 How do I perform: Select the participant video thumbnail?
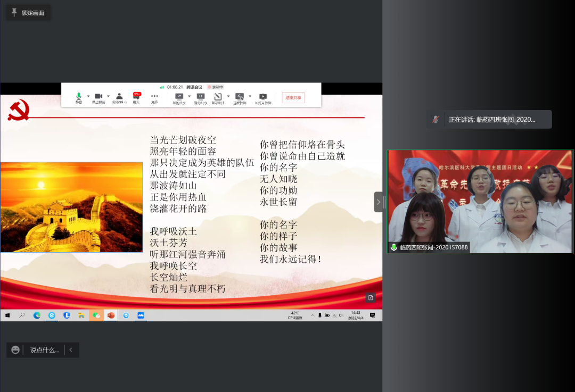pos(480,201)
